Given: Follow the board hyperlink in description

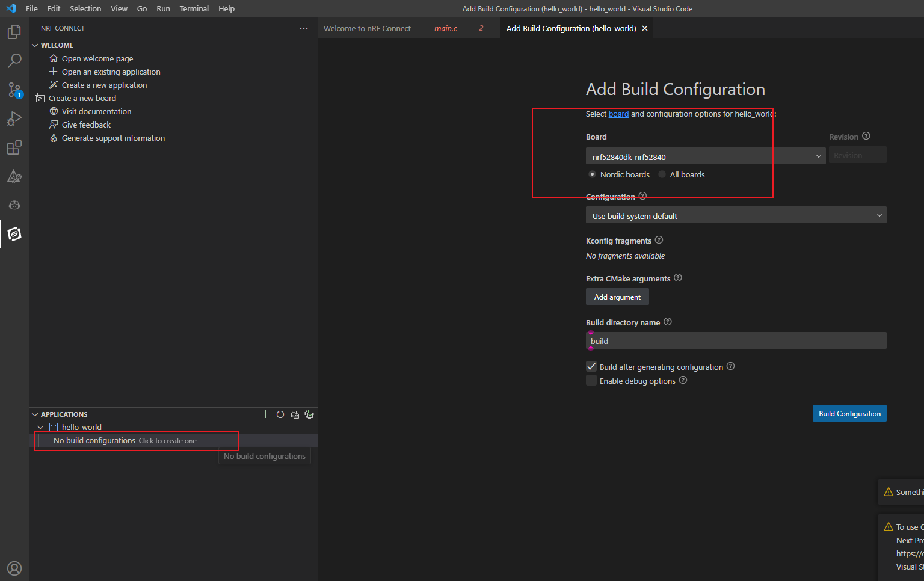Looking at the screenshot, I should 618,114.
